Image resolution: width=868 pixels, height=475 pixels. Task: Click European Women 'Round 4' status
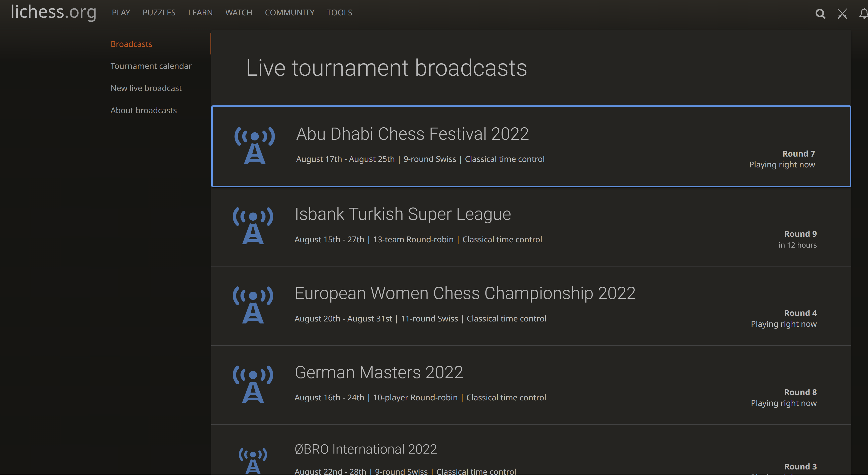[x=800, y=313]
